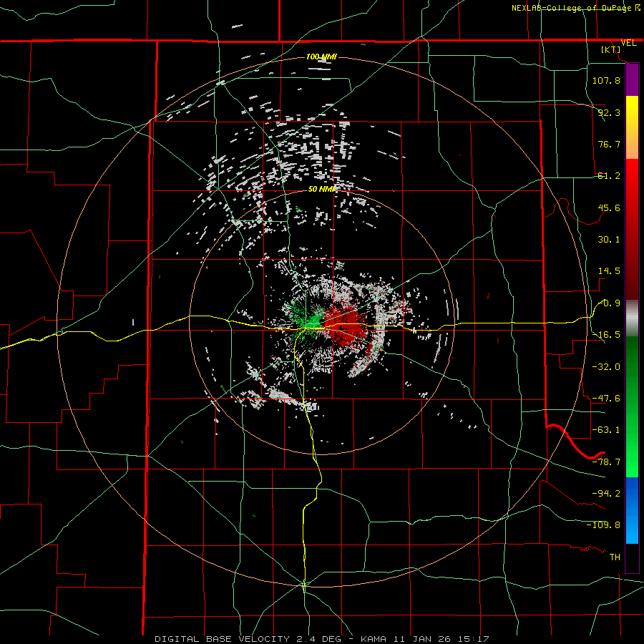
Task: Click the NEXLAB-College of DuPage label
Action: coord(575,8)
